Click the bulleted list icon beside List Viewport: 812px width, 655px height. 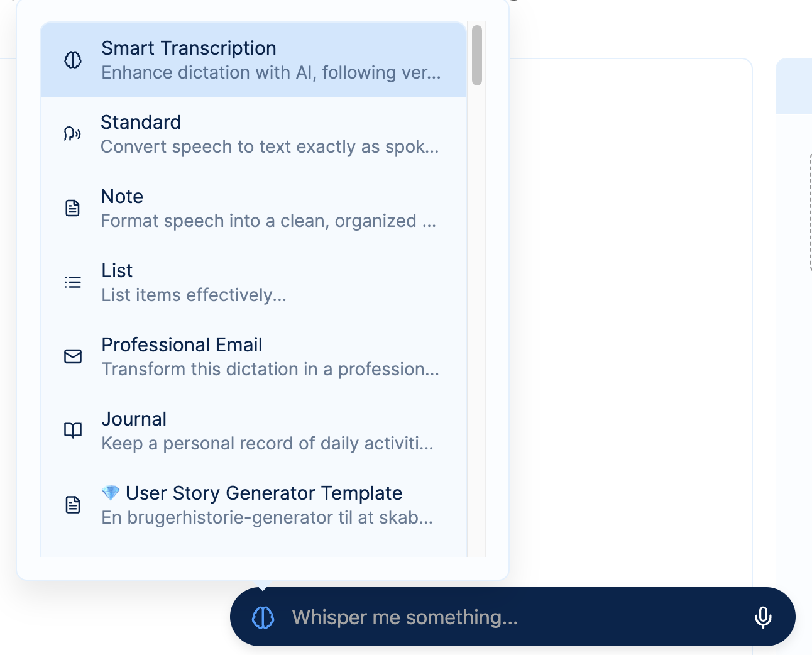pos(73,282)
